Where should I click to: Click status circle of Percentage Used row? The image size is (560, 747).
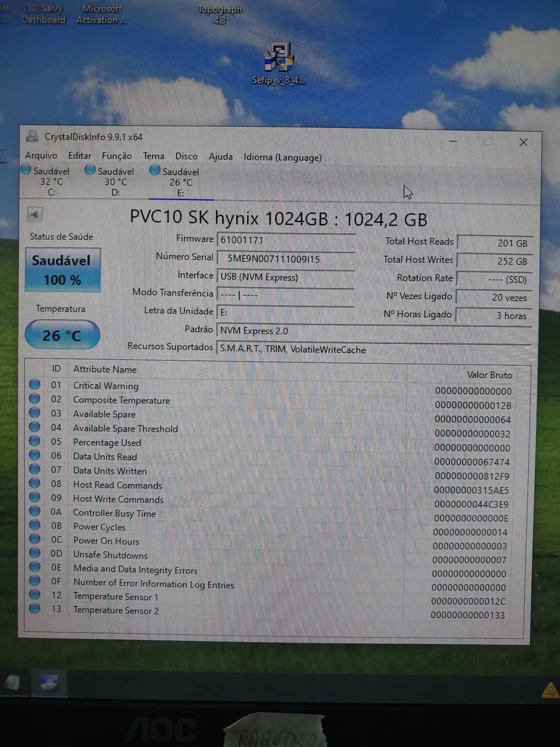[35, 441]
